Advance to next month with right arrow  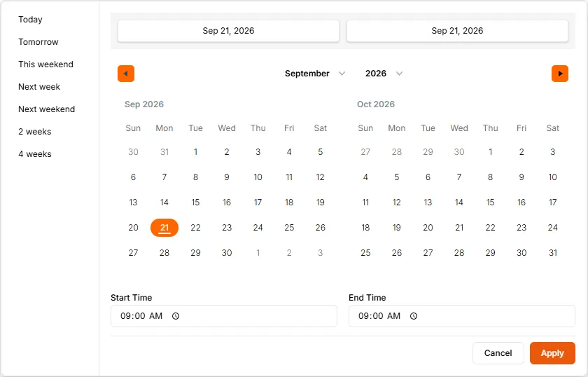click(x=560, y=74)
